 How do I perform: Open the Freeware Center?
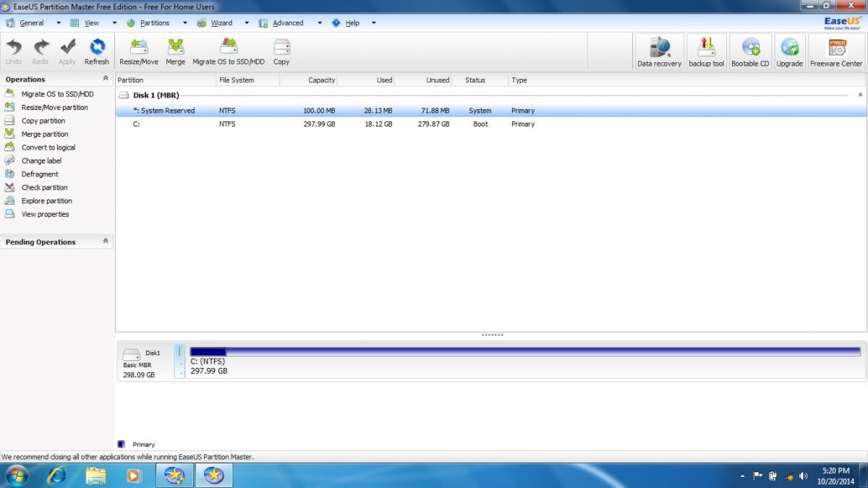click(836, 52)
